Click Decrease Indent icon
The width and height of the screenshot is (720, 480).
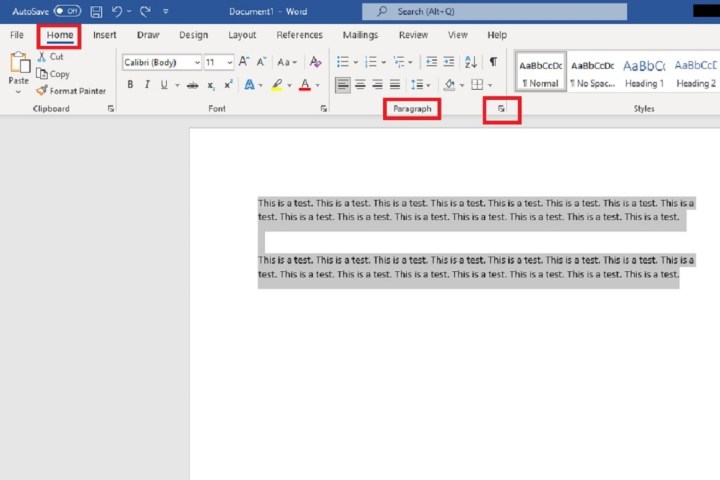pyautogui.click(x=431, y=62)
